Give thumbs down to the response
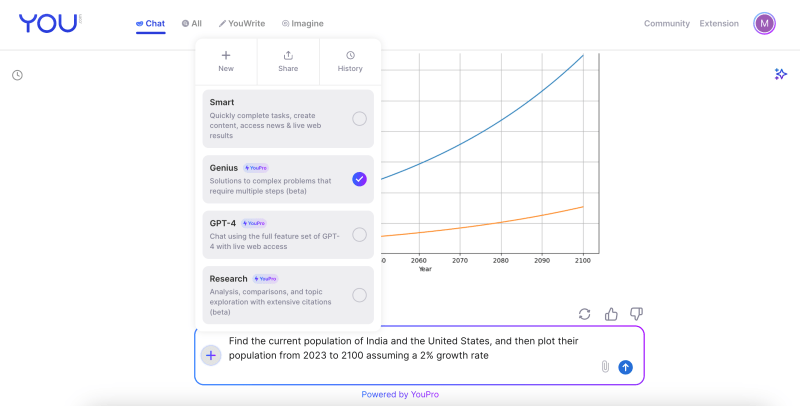The height and width of the screenshot is (406, 800). coord(636,314)
